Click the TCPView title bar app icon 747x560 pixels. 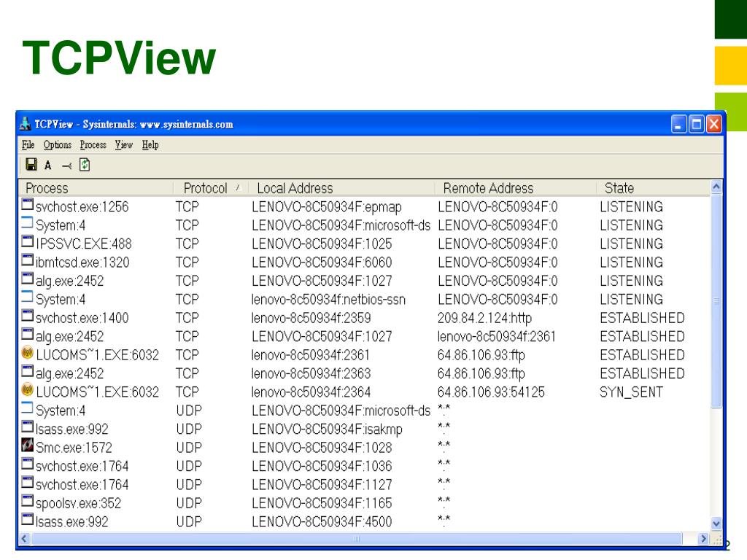click(x=26, y=124)
